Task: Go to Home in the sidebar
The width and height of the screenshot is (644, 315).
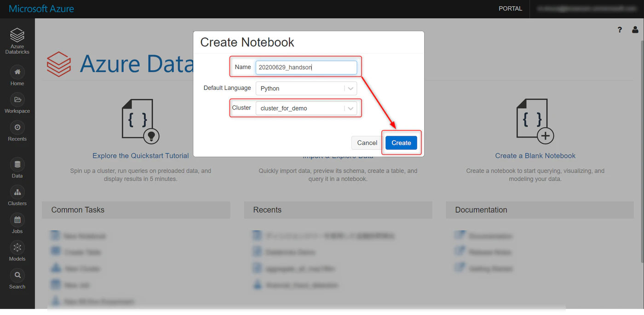Action: coord(17,72)
